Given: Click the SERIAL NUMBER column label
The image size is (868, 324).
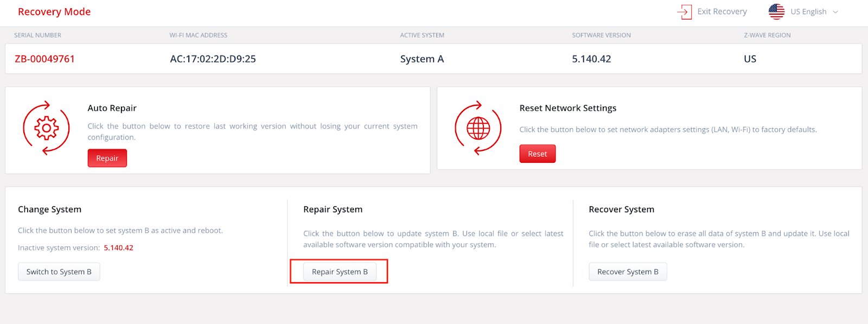Looking at the screenshot, I should [37, 35].
